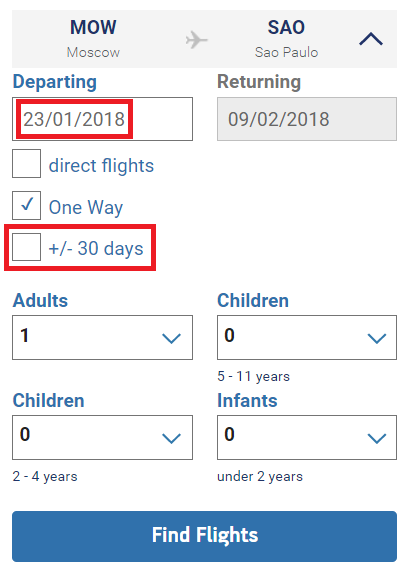Image resolution: width=413 pixels, height=571 pixels.
Task: Tick the +/- 30 days checkbox
Action: click(26, 247)
